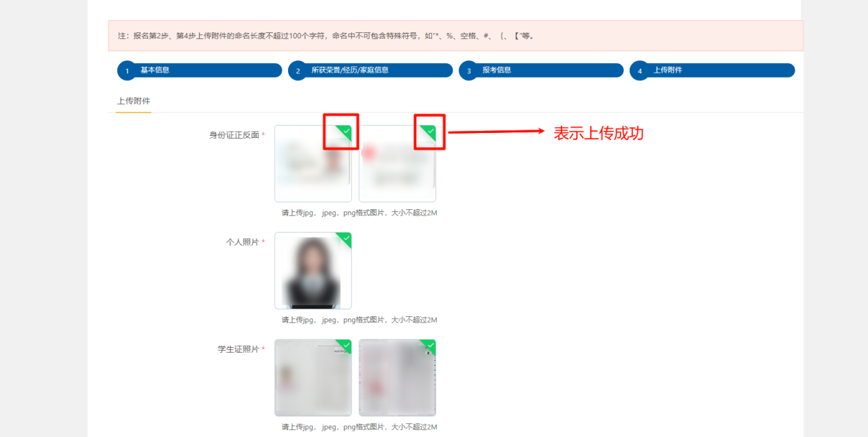The height and width of the screenshot is (437, 868).
Task: Click the pink file naming notice banner
Action: click(455, 36)
